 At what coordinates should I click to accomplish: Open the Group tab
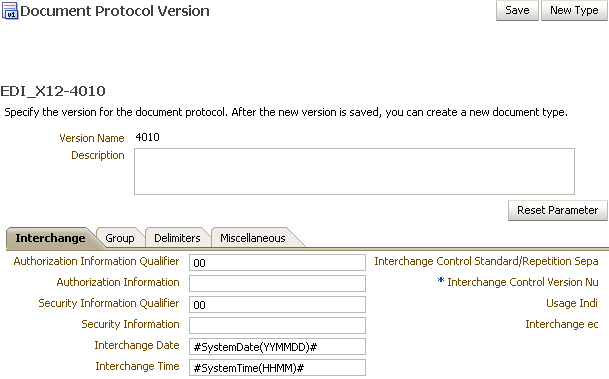point(120,238)
